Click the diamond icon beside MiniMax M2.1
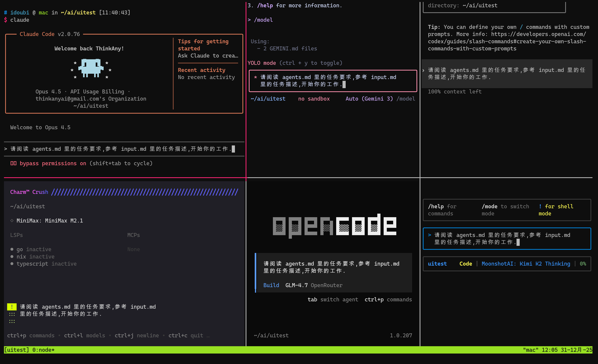This screenshot has height=364, width=598. click(12, 221)
